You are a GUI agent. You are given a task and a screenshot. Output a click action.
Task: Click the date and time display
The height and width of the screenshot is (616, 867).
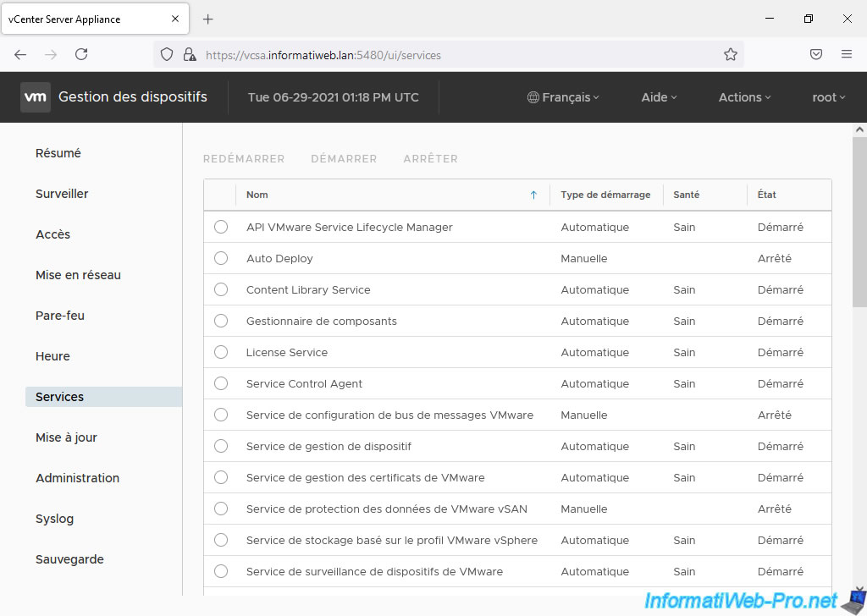click(x=334, y=97)
